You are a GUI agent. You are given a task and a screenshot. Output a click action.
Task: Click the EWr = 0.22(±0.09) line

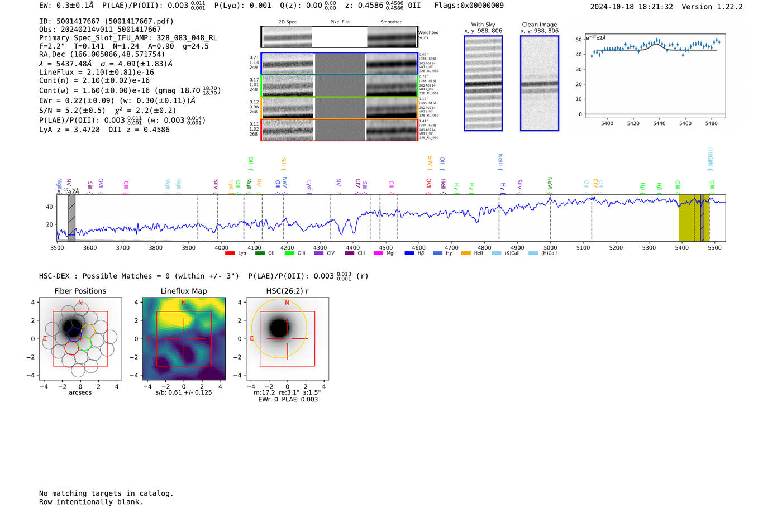point(117,101)
